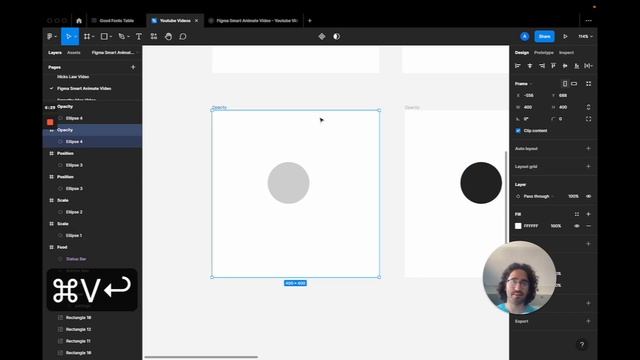Image resolution: width=640 pixels, height=360 pixels.
Task: Click the Share button
Action: 544,37
